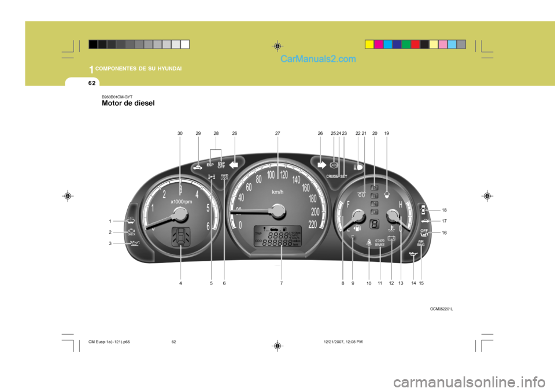Click the oil can icon beside callout 3
This screenshot has height=392, width=555.
tap(135, 243)
